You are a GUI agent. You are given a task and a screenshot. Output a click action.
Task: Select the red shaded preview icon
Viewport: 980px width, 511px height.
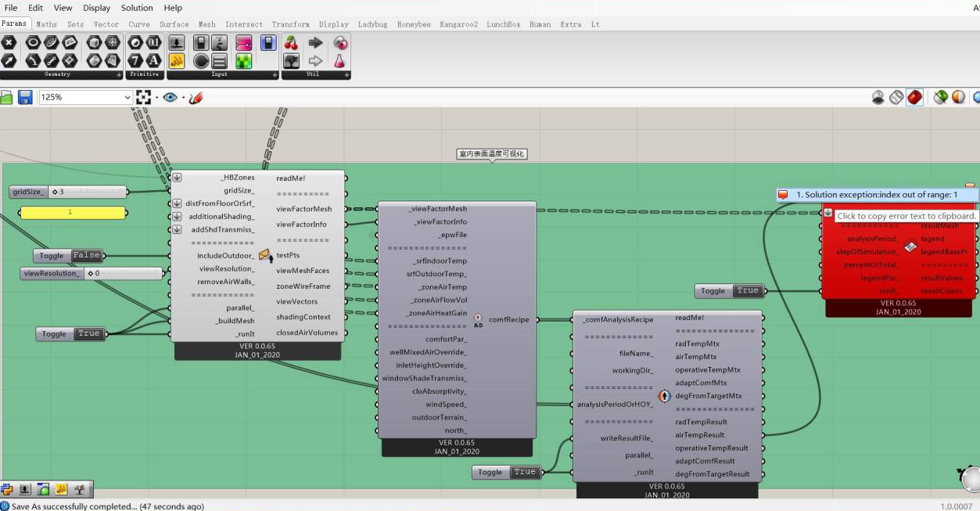[x=914, y=97]
